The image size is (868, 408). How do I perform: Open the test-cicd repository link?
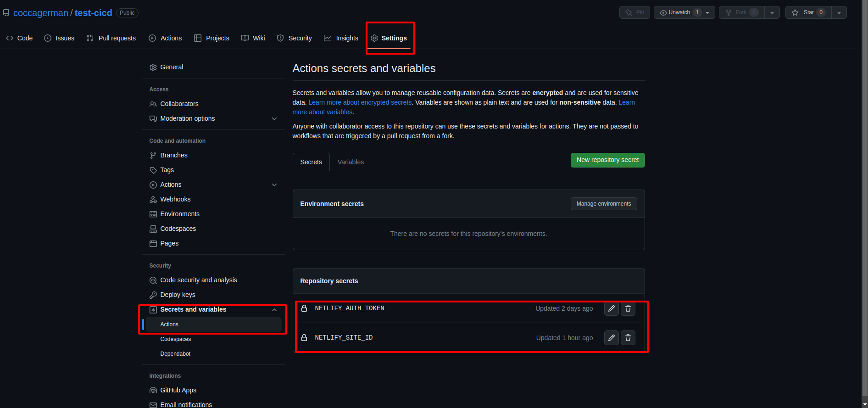coord(93,13)
